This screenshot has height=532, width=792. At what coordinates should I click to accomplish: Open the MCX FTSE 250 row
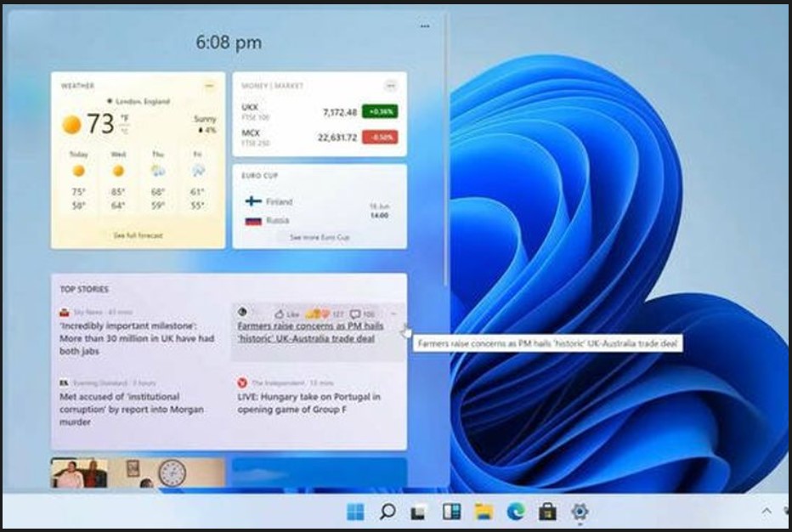320,138
